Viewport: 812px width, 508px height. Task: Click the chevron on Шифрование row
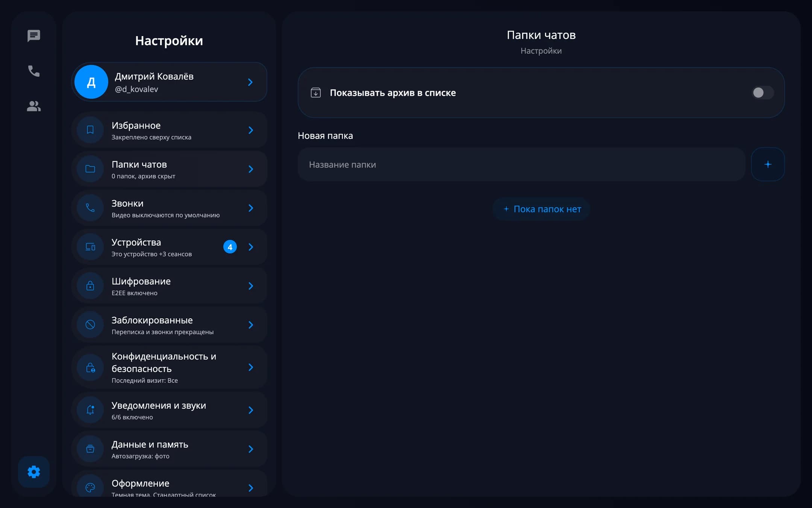[x=251, y=286]
